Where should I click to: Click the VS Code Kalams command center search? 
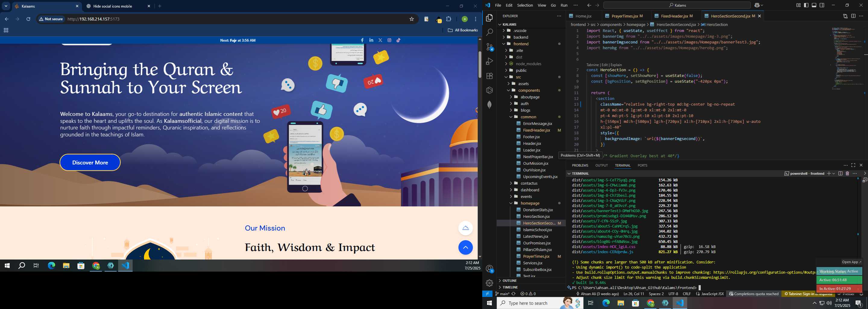click(x=677, y=5)
